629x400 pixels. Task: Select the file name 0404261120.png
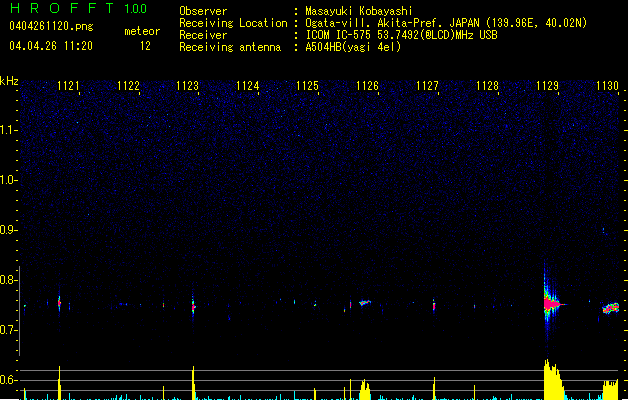51,26
